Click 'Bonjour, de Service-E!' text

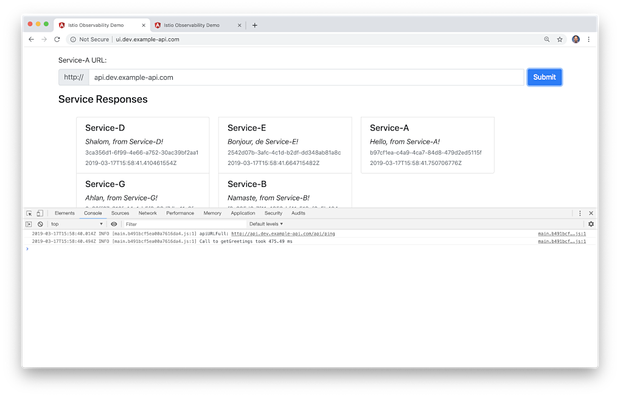click(263, 142)
